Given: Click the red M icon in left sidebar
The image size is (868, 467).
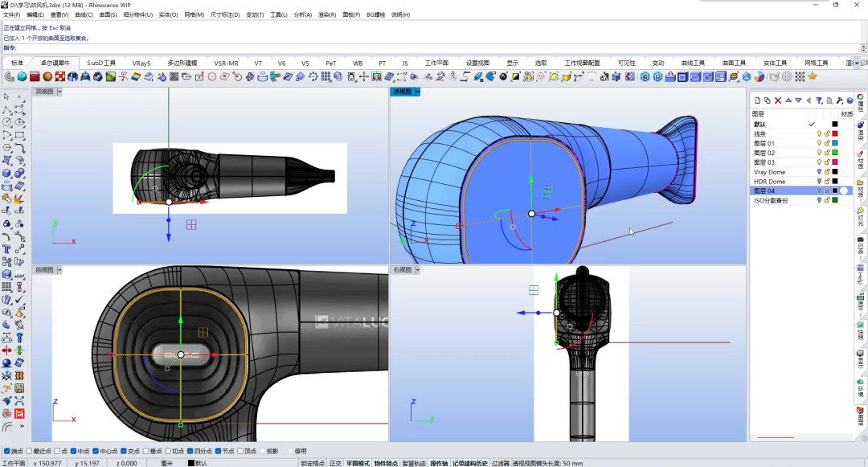Looking at the screenshot, I should [19, 414].
